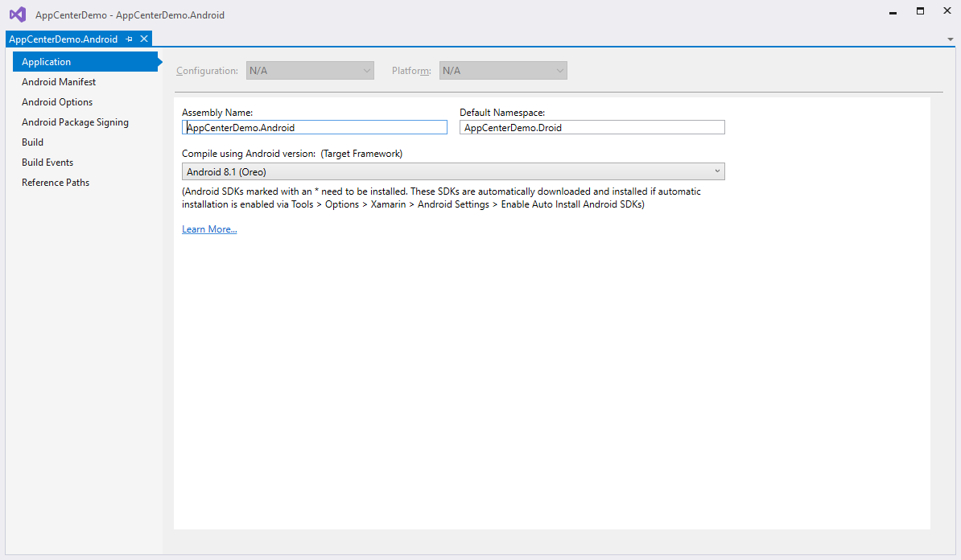Click the Visual Studio logo icon
Viewport: 961px width, 560px height.
pos(17,14)
